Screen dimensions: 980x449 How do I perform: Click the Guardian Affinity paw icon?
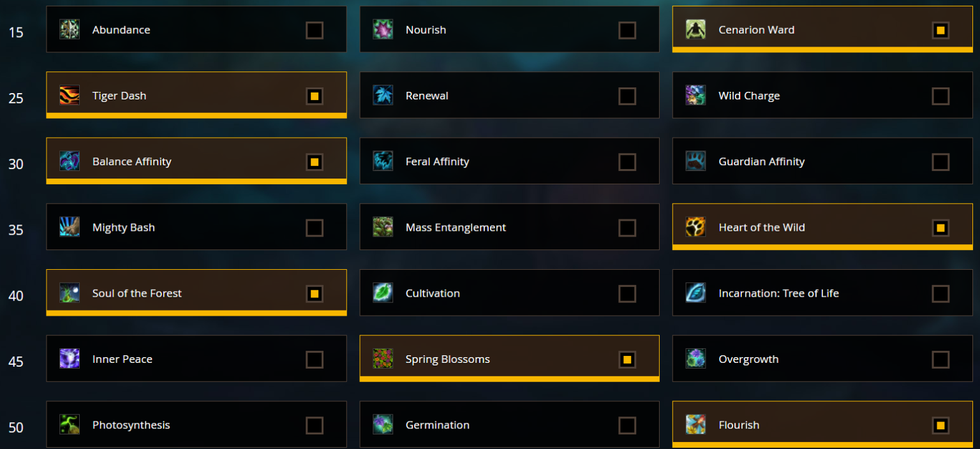(x=695, y=161)
